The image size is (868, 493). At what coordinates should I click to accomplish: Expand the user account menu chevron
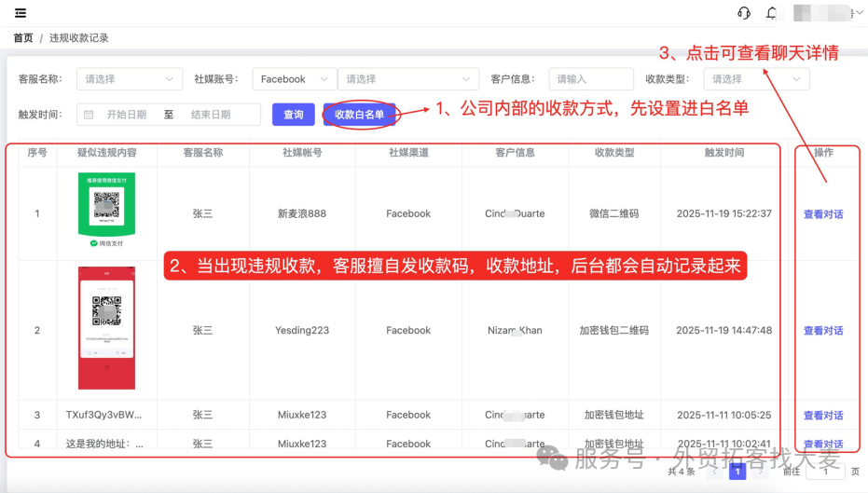pos(860,13)
